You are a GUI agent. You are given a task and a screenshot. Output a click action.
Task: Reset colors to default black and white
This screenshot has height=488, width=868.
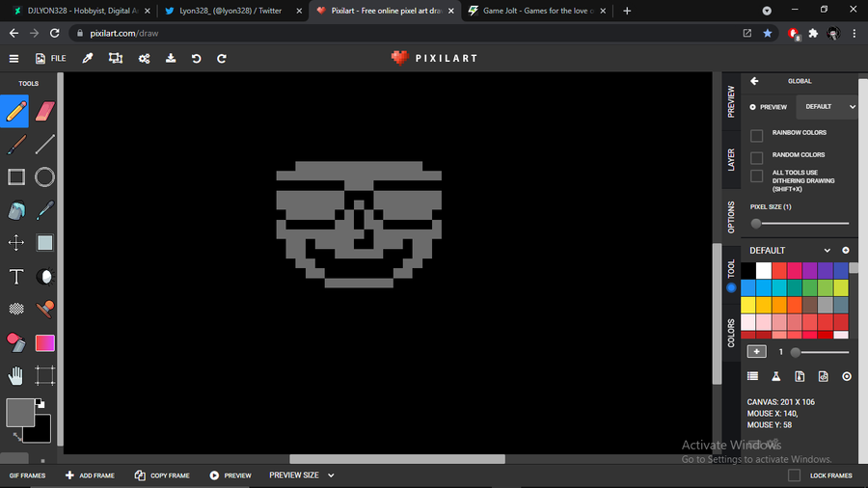pos(40,403)
